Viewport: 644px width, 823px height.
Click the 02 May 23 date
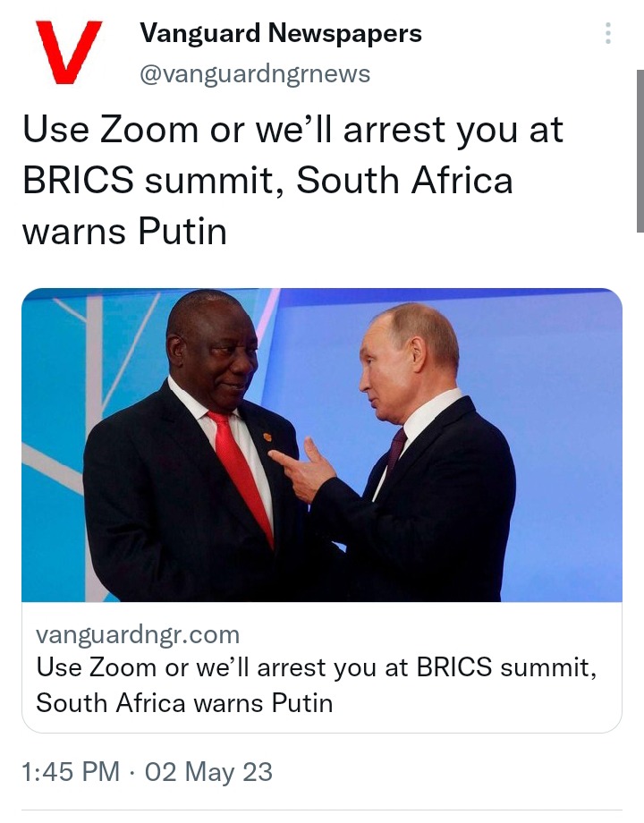point(208,772)
